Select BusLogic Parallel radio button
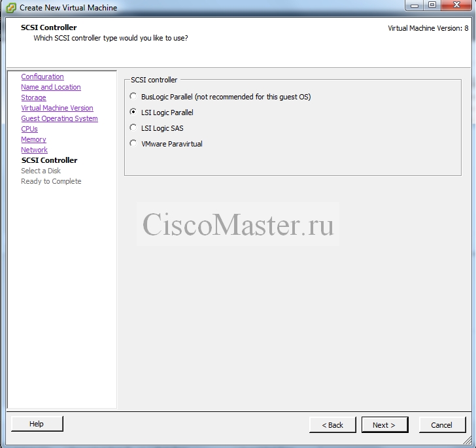 pyautogui.click(x=133, y=97)
